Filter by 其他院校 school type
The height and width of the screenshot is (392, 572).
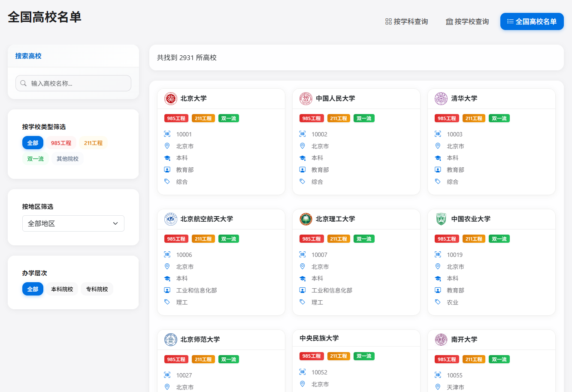[68, 159]
